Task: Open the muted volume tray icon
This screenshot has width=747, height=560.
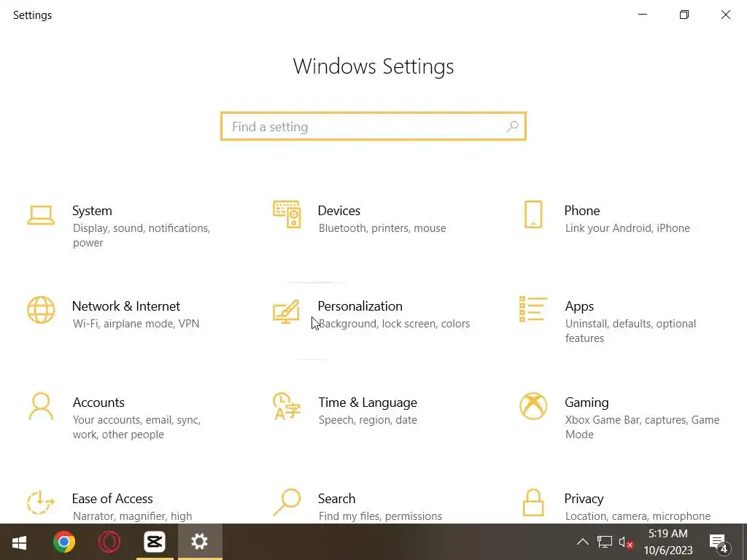Action: tap(625, 542)
